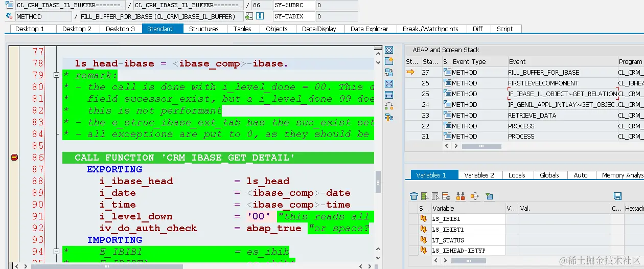Image resolution: width=644 pixels, height=269 pixels.
Task: Open the Tables tab
Action: click(242, 29)
